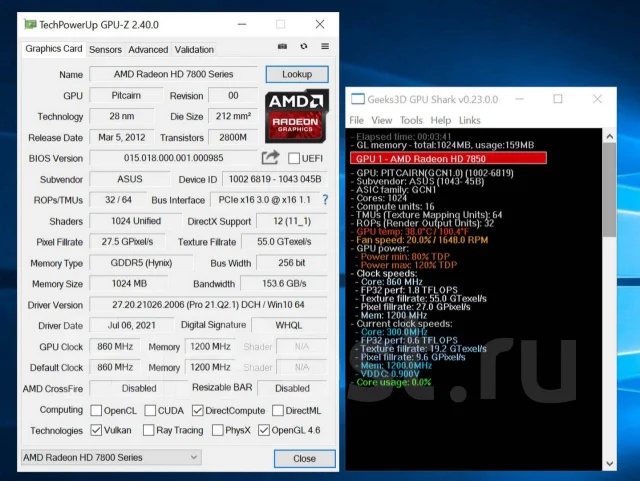
Task: Click the GPU temp line in GPU Shark
Action: click(412, 232)
